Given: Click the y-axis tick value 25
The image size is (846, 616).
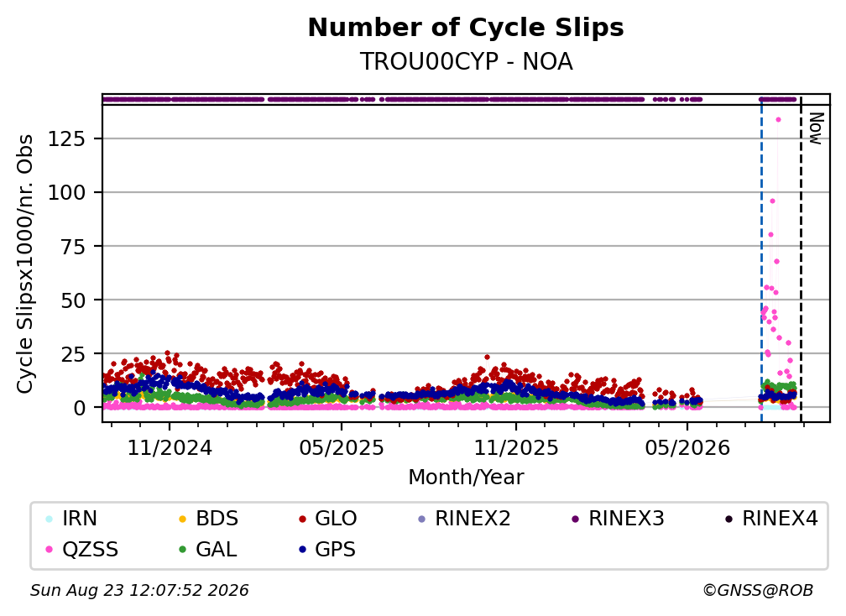Looking at the screenshot, I should pos(73,354).
